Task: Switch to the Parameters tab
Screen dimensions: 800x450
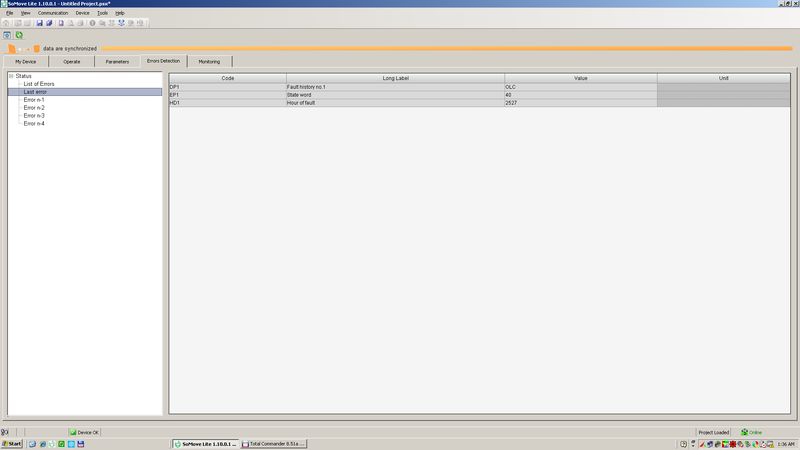Action: tap(117, 62)
